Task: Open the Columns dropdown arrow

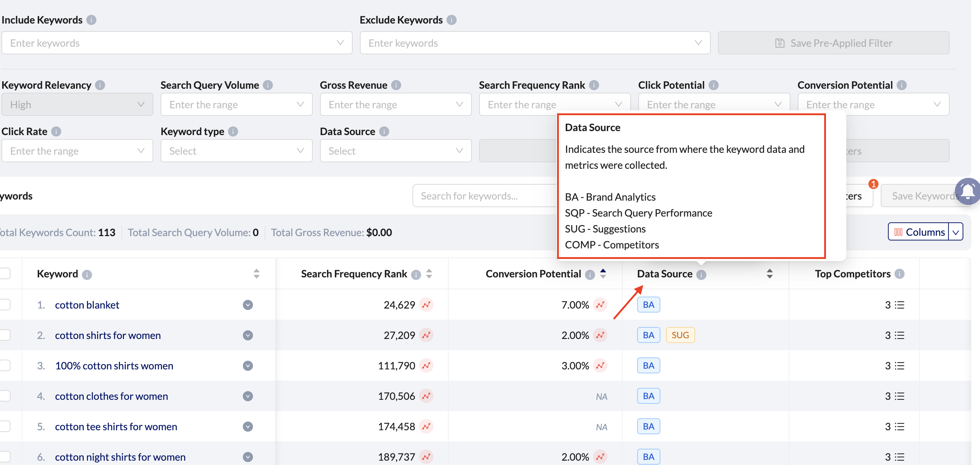Action: (956, 232)
